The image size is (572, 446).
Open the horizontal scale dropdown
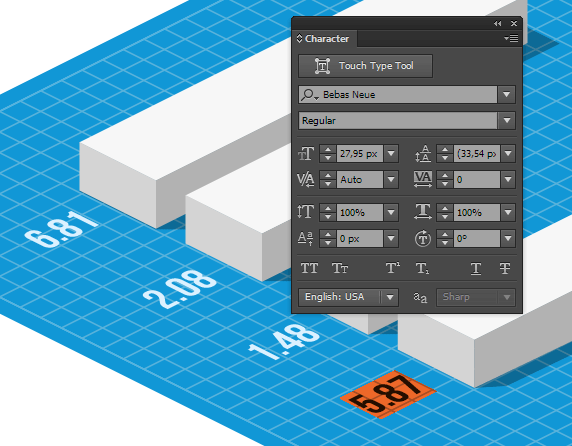click(x=508, y=213)
